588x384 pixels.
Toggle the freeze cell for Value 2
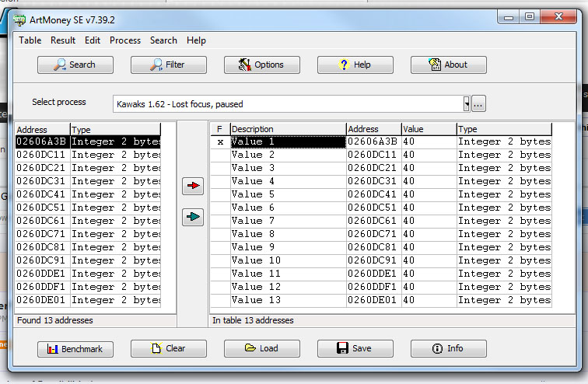point(220,155)
